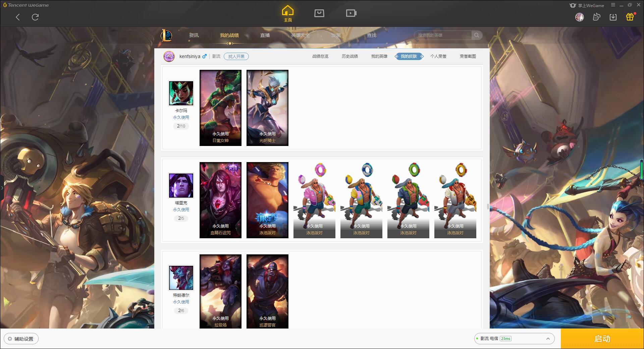Open the game tools icon beside avatar
This screenshot has height=349, width=644.
point(596,17)
